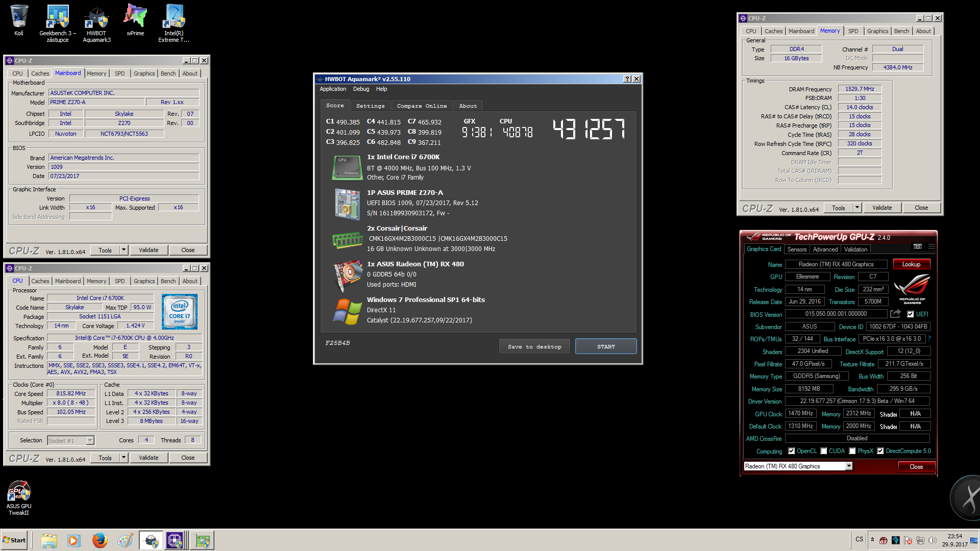The image size is (980, 551).
Task: Open volume speaker tray icon
Action: [933, 540]
